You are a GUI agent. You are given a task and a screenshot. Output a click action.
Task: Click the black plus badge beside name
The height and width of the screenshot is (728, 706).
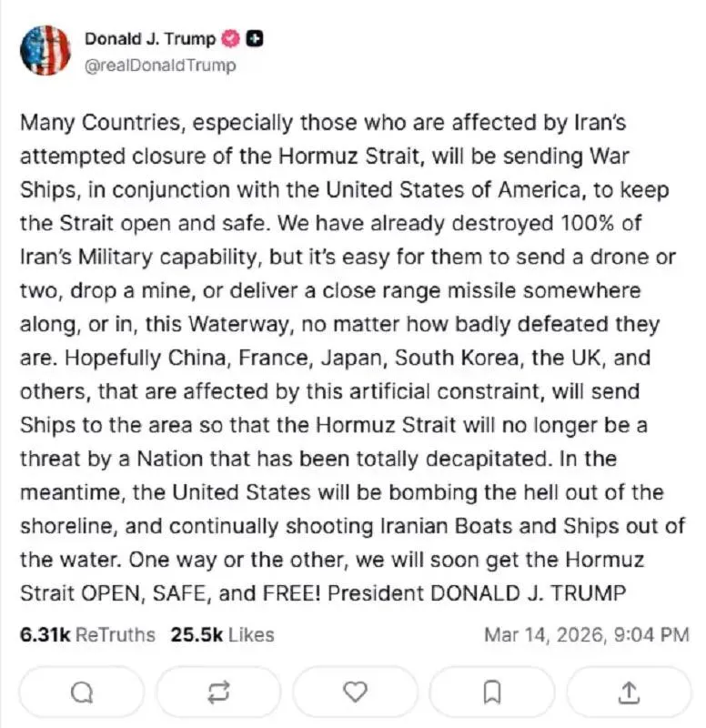click(x=256, y=39)
